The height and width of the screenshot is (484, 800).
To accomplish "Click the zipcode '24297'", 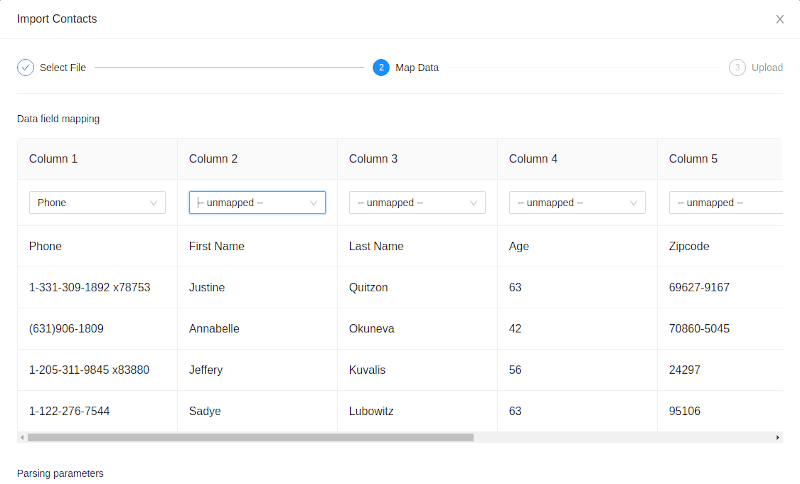I will click(684, 370).
